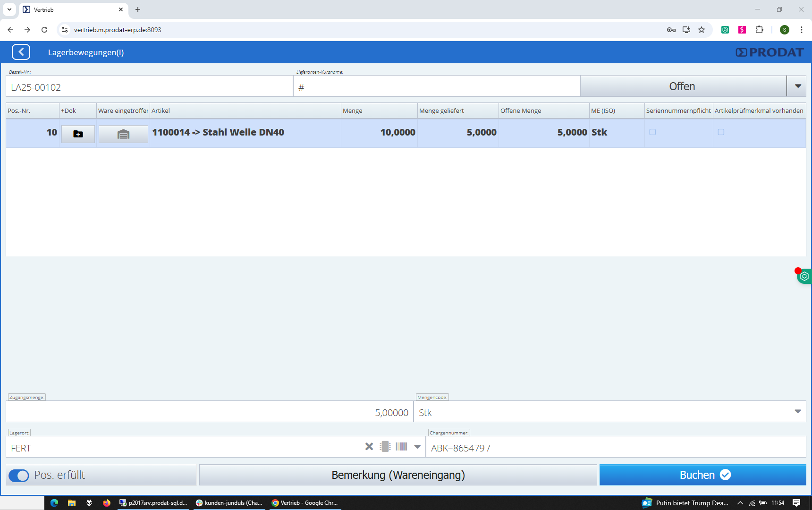
Task: Click the green floating hexagon widget icon
Action: tap(804, 276)
